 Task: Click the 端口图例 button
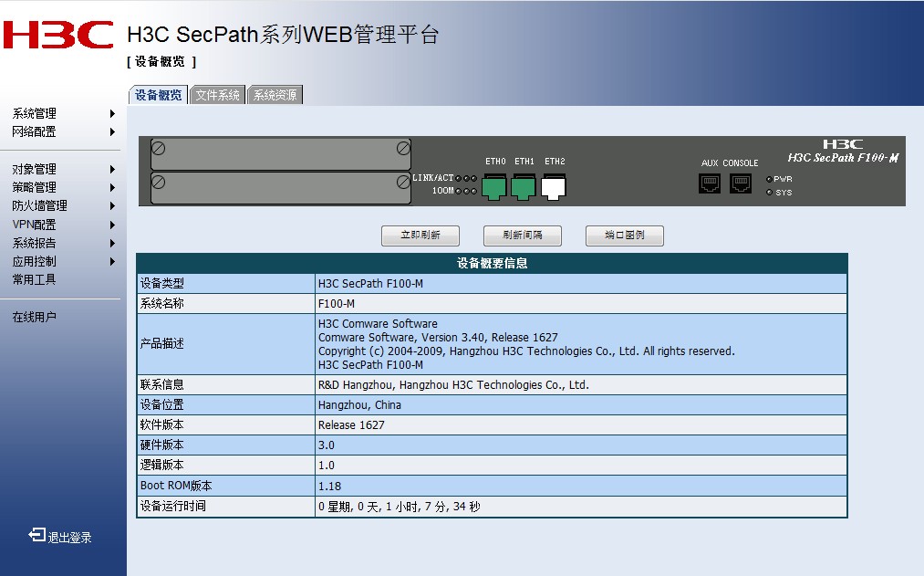(x=625, y=236)
